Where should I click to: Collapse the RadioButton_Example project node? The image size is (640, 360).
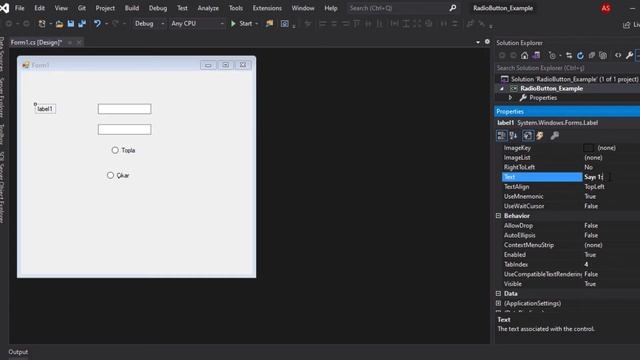502,89
